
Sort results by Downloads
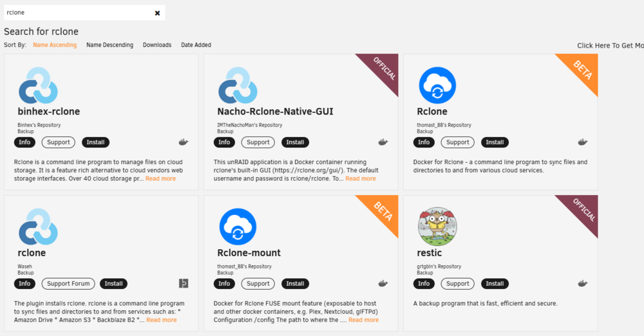click(157, 45)
